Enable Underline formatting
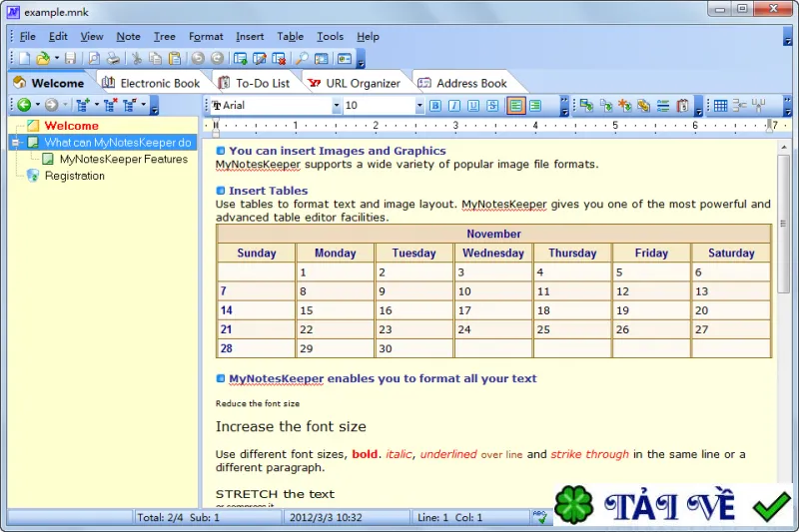Image resolution: width=799 pixels, height=532 pixels. (x=473, y=106)
